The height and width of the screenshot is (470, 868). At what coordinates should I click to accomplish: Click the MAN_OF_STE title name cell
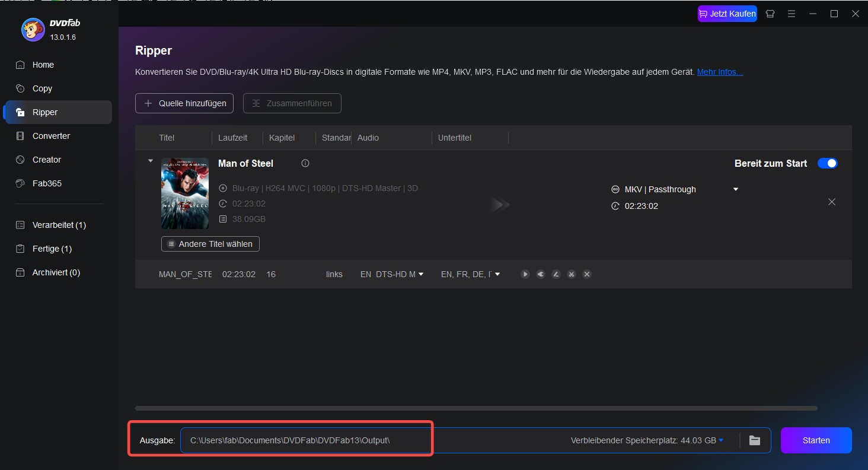pos(186,274)
